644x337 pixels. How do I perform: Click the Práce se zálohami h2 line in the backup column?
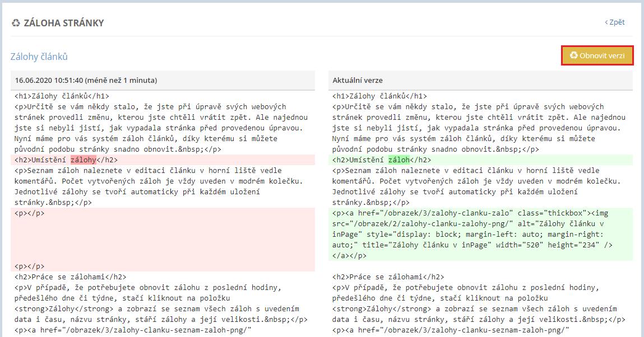[x=70, y=277]
